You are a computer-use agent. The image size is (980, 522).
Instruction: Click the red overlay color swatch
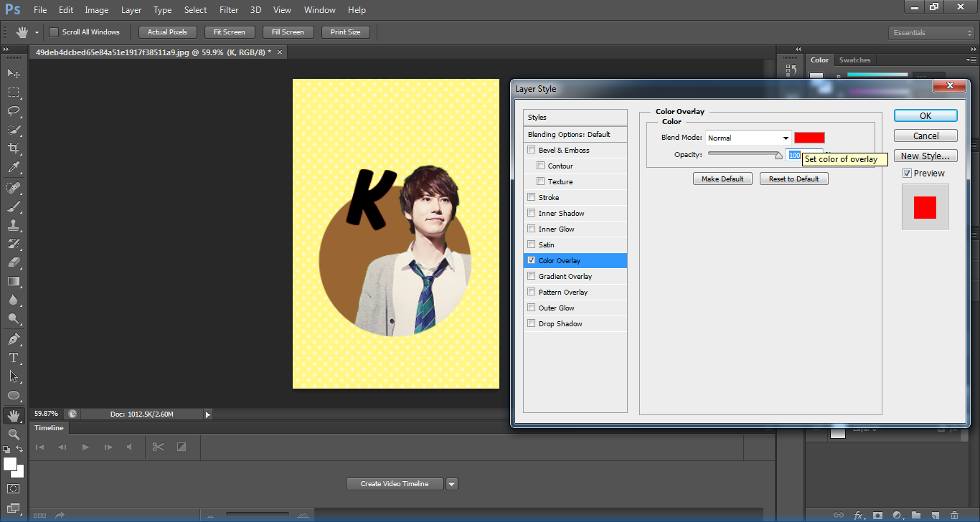coord(809,138)
